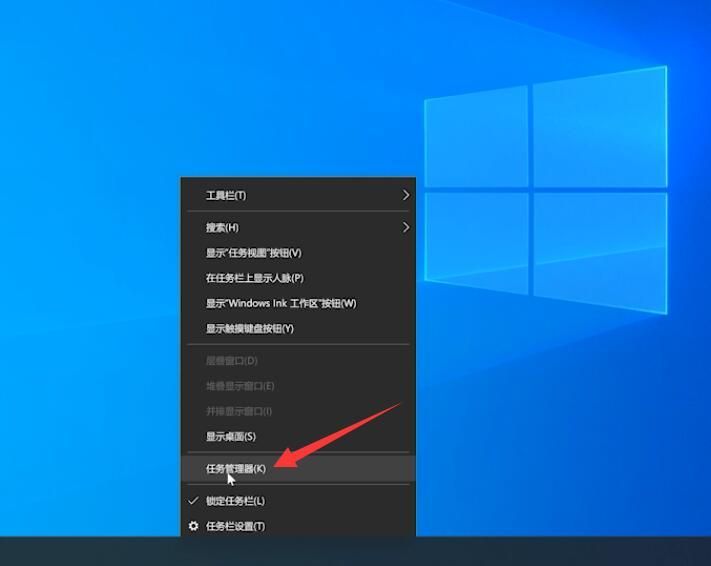Open 任务管理器(K) from menu
The width and height of the screenshot is (711, 566).
(x=298, y=468)
